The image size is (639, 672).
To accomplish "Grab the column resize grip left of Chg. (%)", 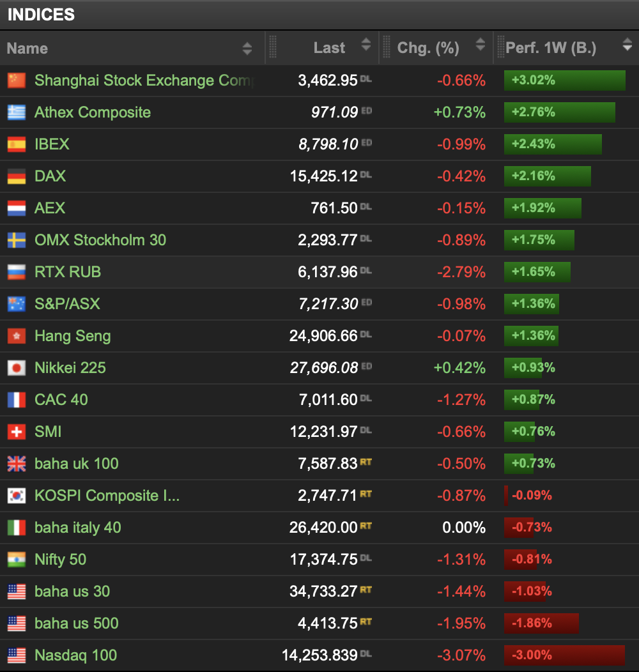I will point(387,47).
